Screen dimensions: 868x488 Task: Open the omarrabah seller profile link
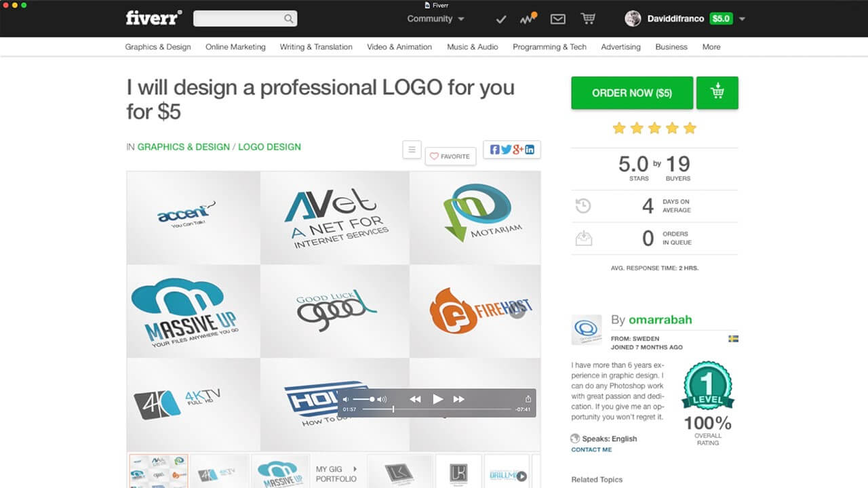click(x=660, y=320)
